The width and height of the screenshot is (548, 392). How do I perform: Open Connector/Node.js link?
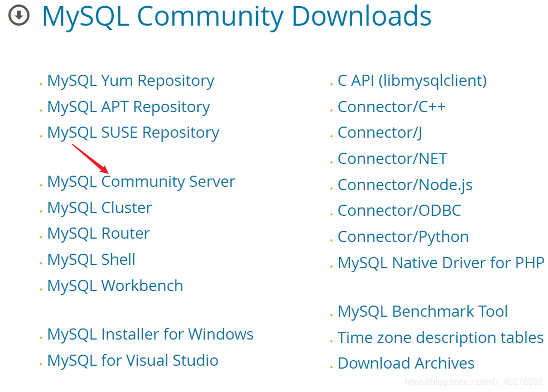click(x=405, y=185)
